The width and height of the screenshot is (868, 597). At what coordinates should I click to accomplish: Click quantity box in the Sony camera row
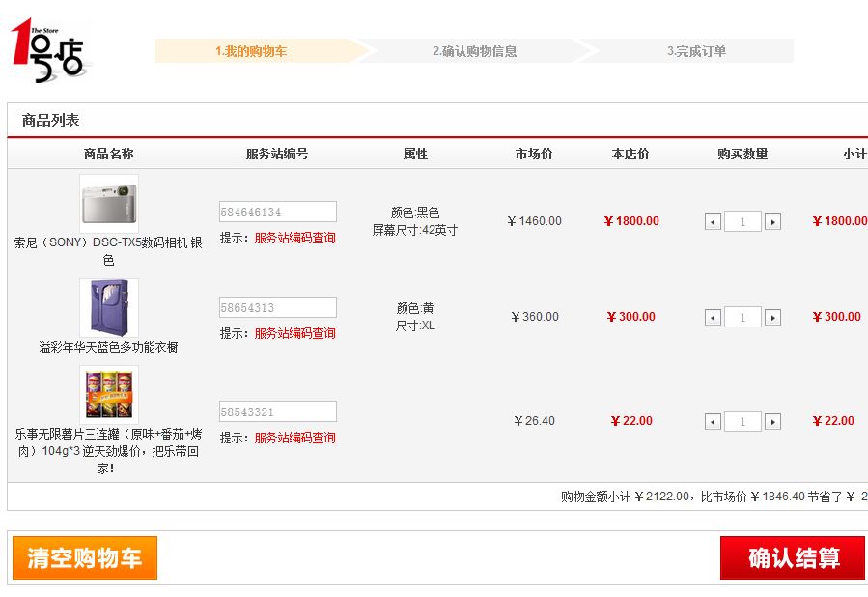click(x=742, y=222)
